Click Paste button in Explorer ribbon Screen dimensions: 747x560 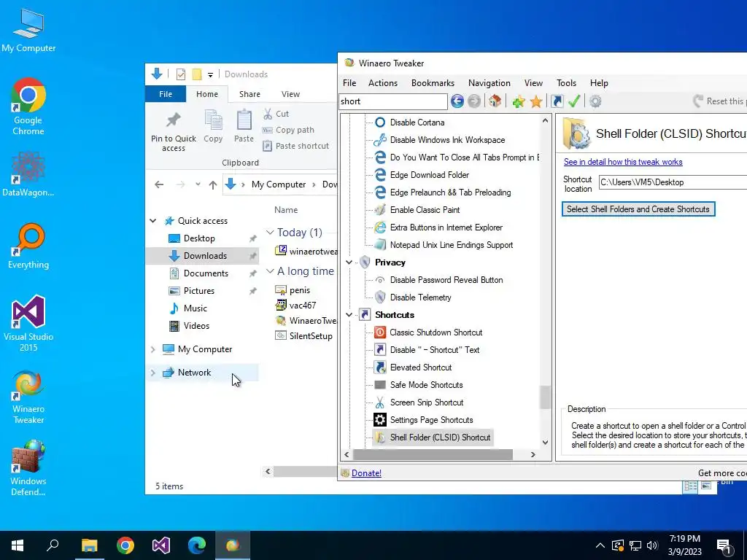tap(244, 126)
